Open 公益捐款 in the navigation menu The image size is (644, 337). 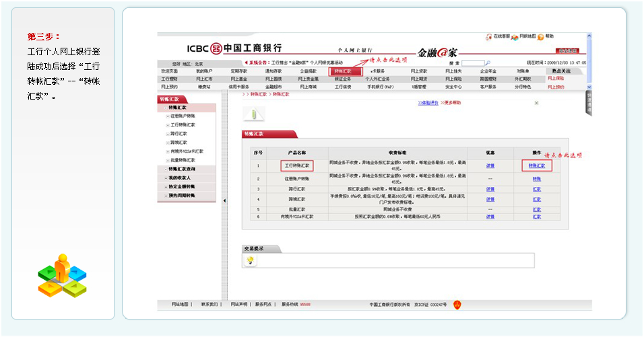point(309,71)
